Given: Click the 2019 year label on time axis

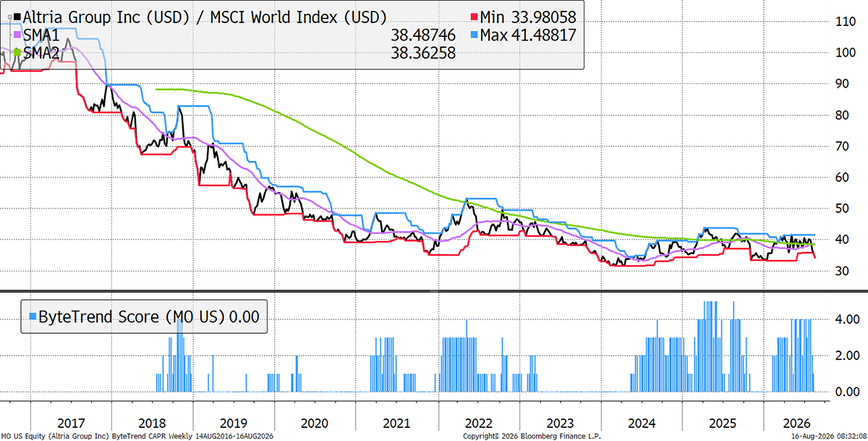Looking at the screenshot, I should pyautogui.click(x=232, y=422).
